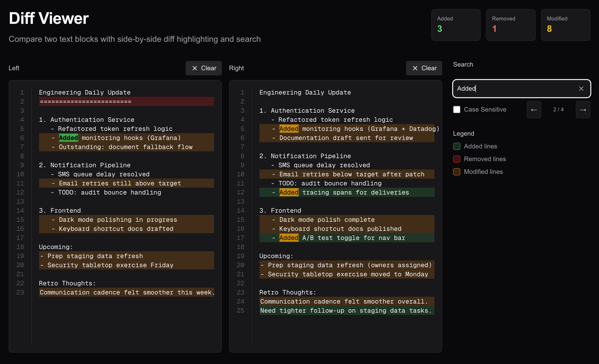Go to next match with right arrow
Image resolution: width=599 pixels, height=364 pixels.
(x=583, y=110)
